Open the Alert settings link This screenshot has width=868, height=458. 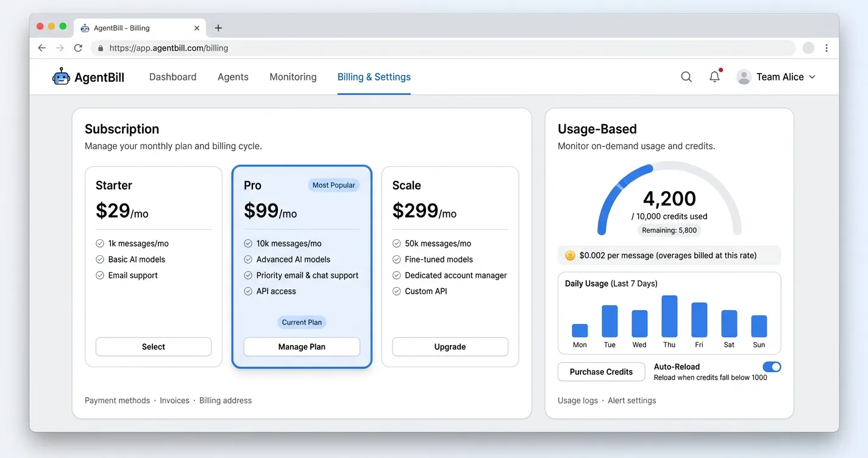[632, 400]
